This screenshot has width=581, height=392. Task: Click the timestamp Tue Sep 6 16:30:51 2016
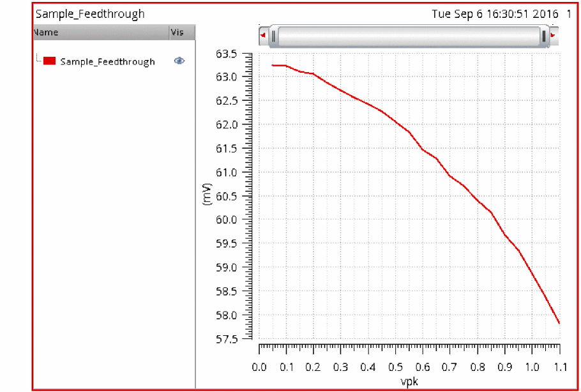[x=495, y=14]
